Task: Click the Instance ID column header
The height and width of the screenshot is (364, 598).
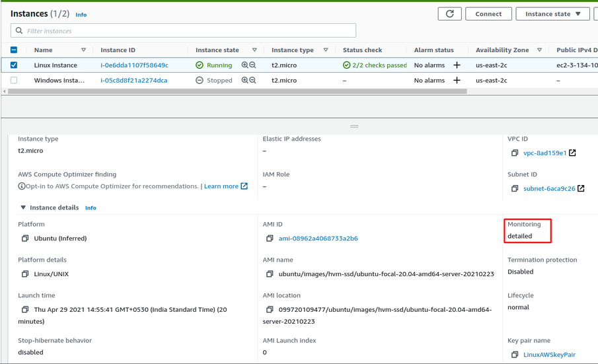Action: [118, 50]
